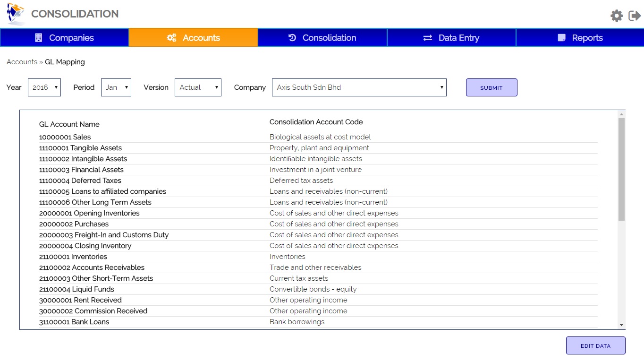Viewport: 644px width, 362px height.
Task: Click Inventories consolidation account code
Action: coord(288,257)
